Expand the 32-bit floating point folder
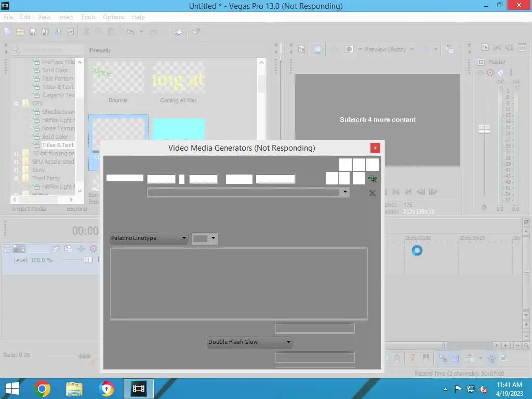Viewport: 532px width, 399px height. pyautogui.click(x=16, y=153)
